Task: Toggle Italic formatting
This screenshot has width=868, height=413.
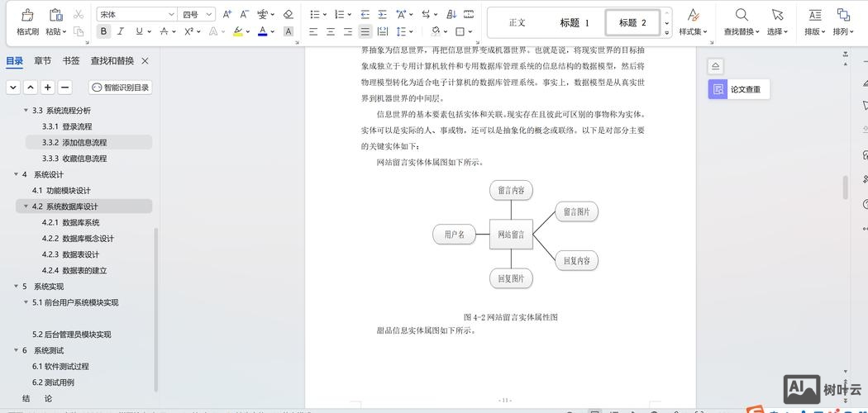Action: 121,31
